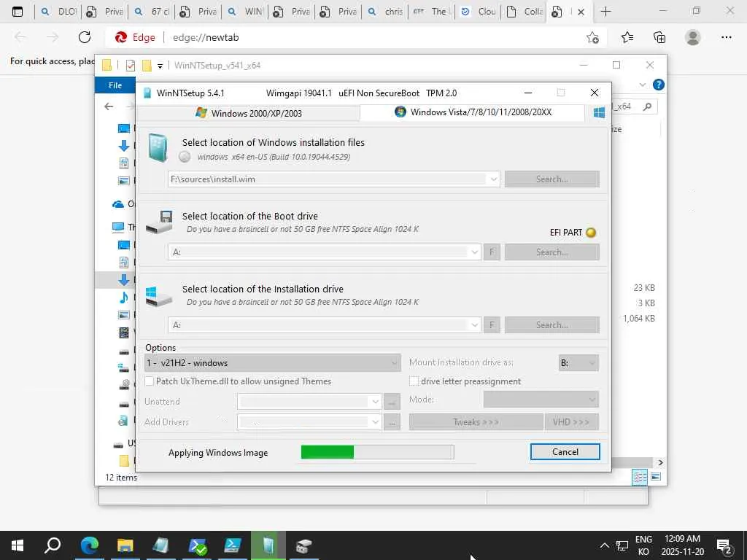Open the Edge profile avatar
Viewport: 747px width, 560px height.
693,37
